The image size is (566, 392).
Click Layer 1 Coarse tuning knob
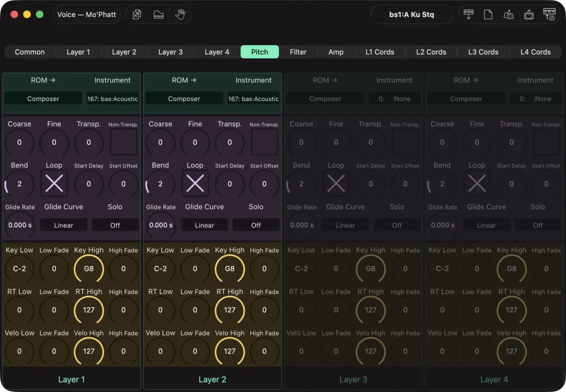click(19, 142)
